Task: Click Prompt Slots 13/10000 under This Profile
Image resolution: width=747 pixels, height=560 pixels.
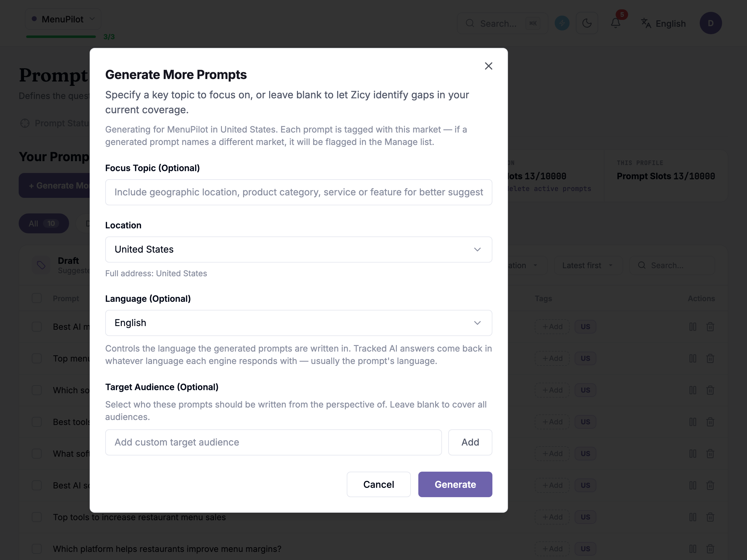Action: tap(666, 176)
